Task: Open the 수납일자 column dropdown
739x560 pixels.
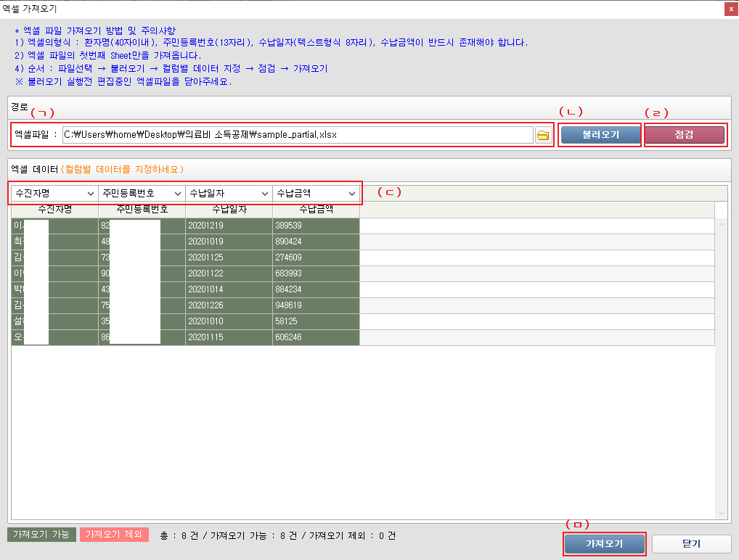Action: coord(229,194)
